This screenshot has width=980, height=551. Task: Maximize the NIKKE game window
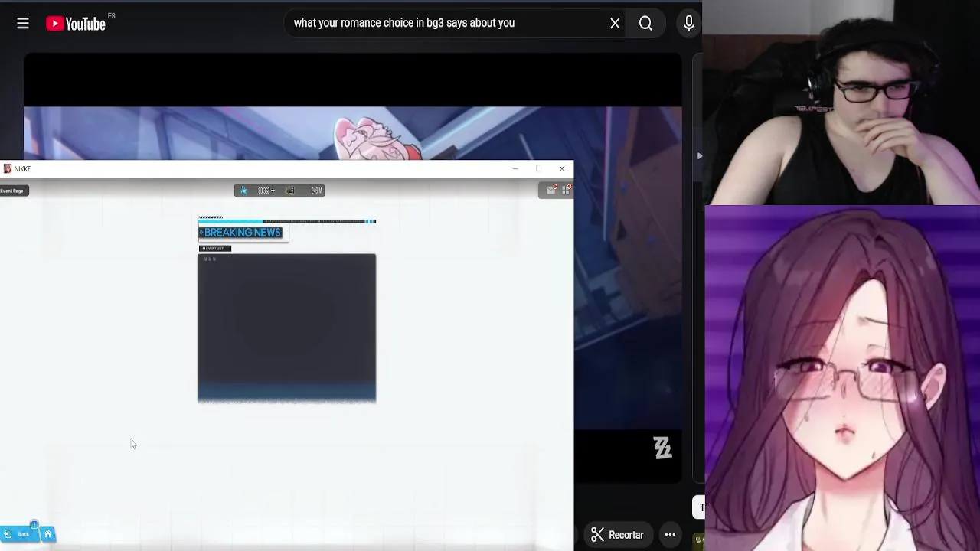click(x=538, y=168)
